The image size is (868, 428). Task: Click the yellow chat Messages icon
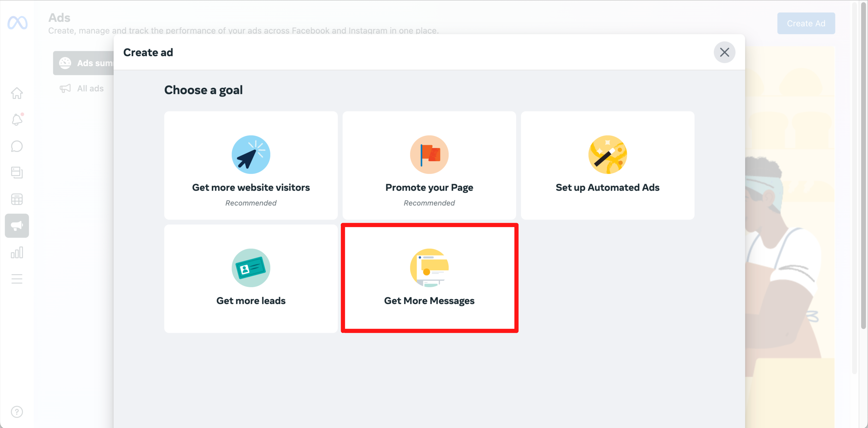tap(429, 268)
